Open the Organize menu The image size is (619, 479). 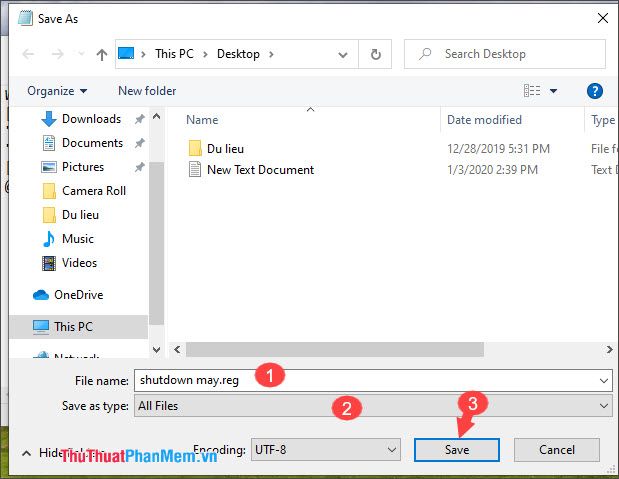click(57, 91)
